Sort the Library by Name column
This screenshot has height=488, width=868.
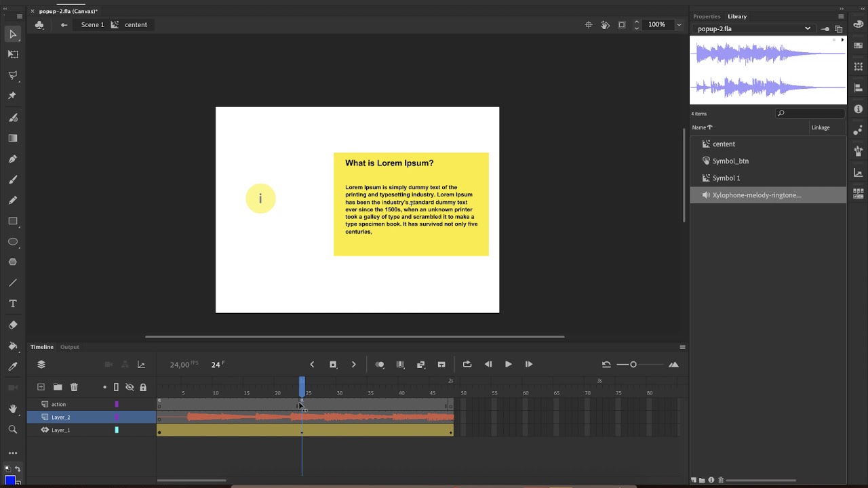702,127
